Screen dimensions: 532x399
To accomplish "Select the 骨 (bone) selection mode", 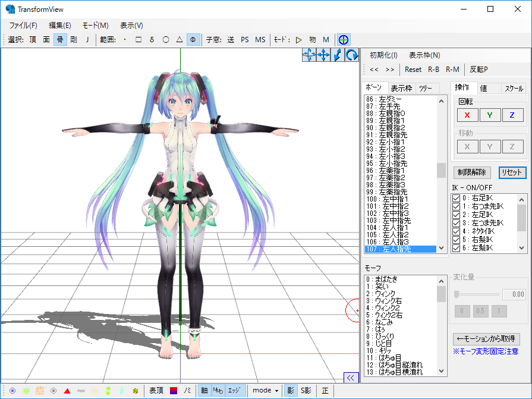I will [x=59, y=40].
